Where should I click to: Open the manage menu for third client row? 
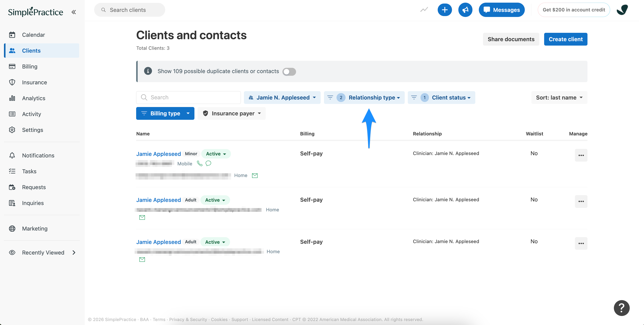[x=581, y=243]
